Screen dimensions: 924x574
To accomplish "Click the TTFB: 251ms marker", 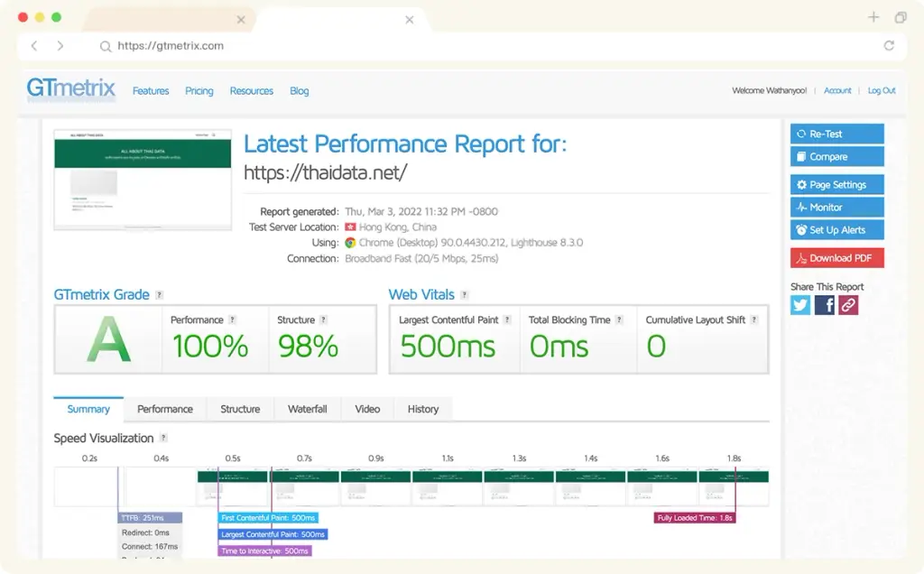I will coord(150,518).
